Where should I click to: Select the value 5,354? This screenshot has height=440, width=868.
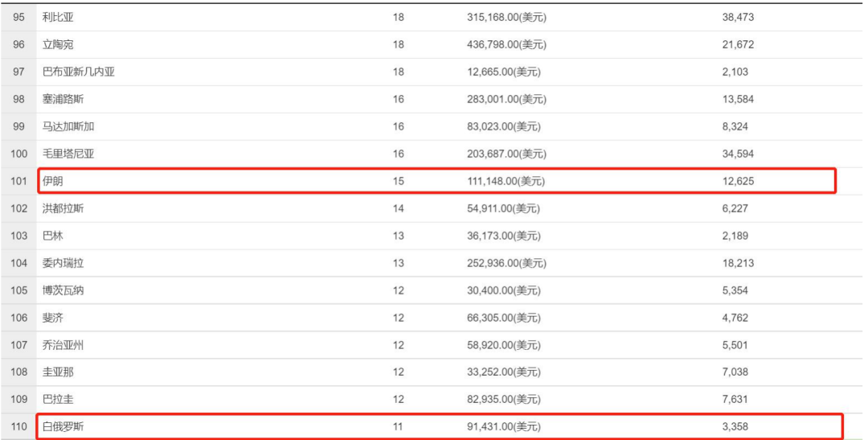click(735, 290)
